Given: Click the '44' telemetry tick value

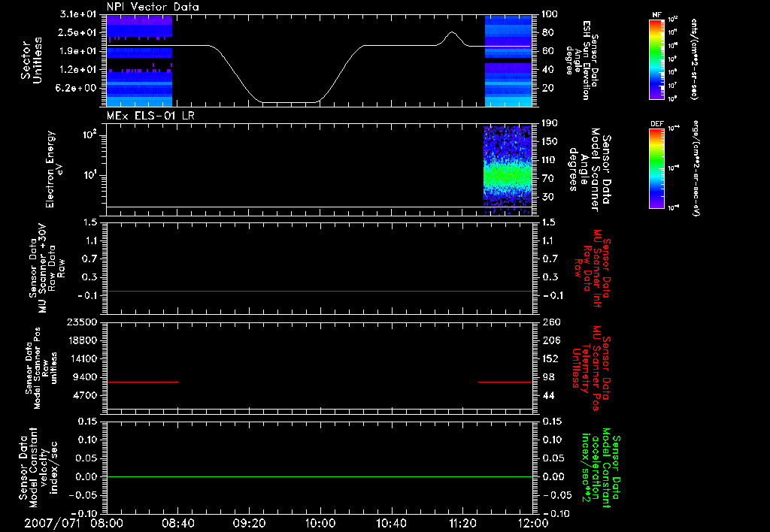Looking at the screenshot, I should pos(548,395).
